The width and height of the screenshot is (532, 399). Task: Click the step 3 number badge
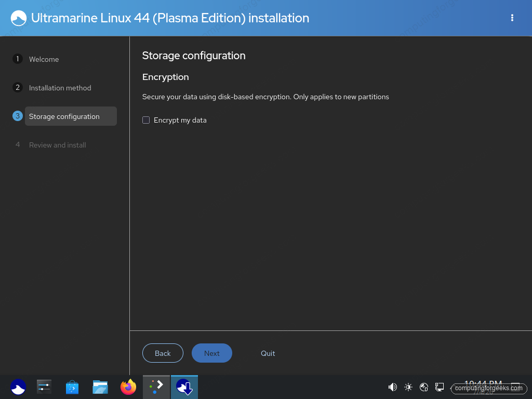(x=18, y=116)
